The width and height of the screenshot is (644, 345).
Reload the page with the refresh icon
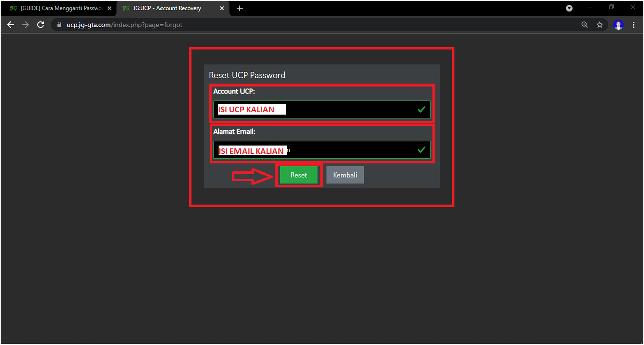(x=41, y=24)
